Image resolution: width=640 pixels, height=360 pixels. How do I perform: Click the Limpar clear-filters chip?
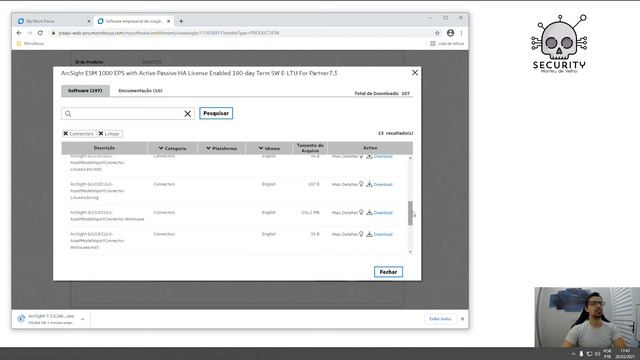click(x=109, y=133)
